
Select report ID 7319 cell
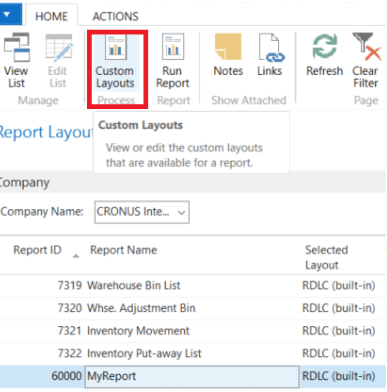pyautogui.click(x=69, y=286)
